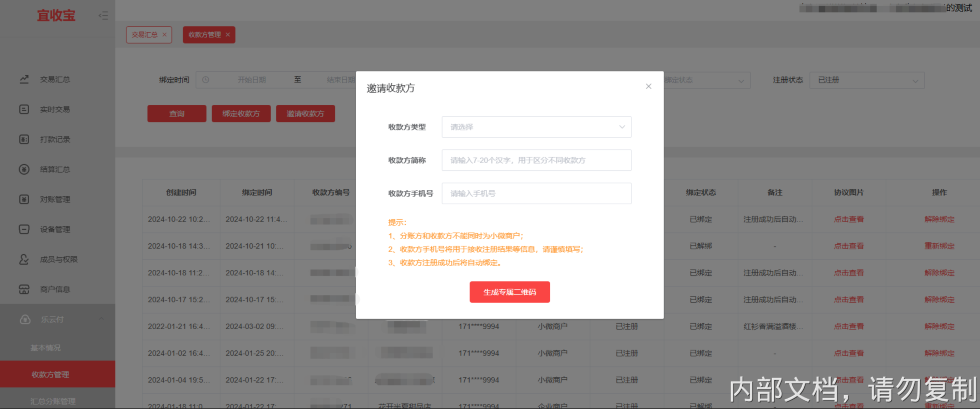
Task: Click 点击查看 for the 2024-01-02 row
Action: (849, 353)
